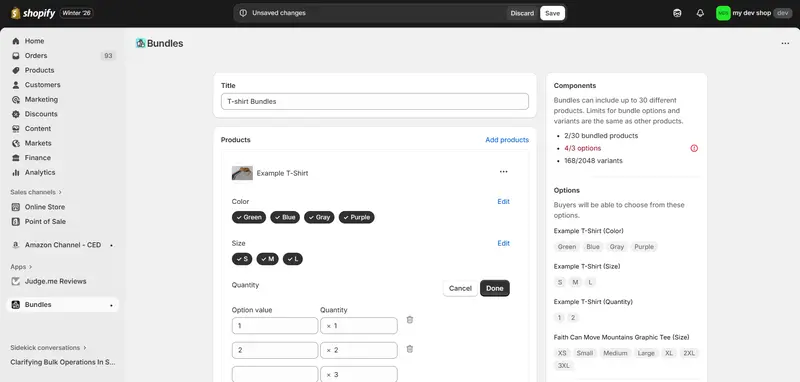Open the Sidekick assistant icon
This screenshot has height=382, width=800.
(x=677, y=13)
